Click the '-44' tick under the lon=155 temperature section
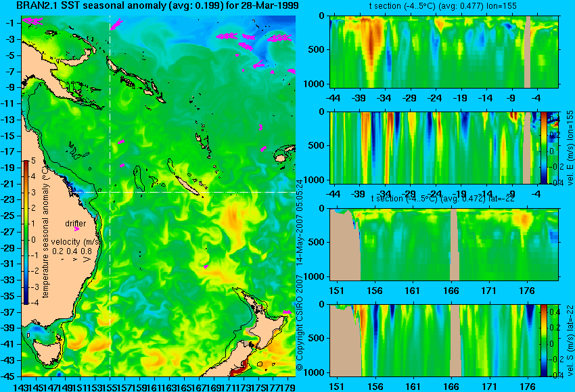Viewport: 575px width, 392px height. 333,98
